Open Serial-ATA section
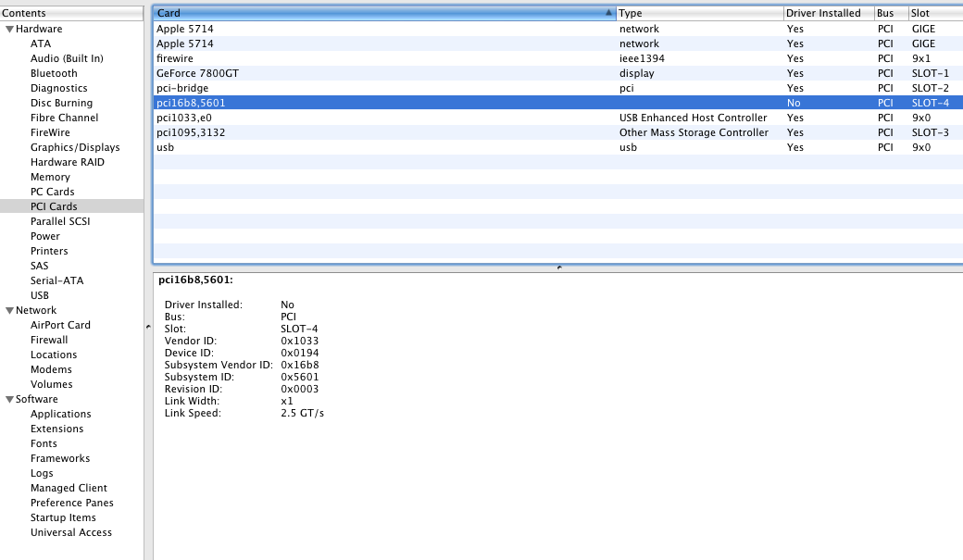 57,280
